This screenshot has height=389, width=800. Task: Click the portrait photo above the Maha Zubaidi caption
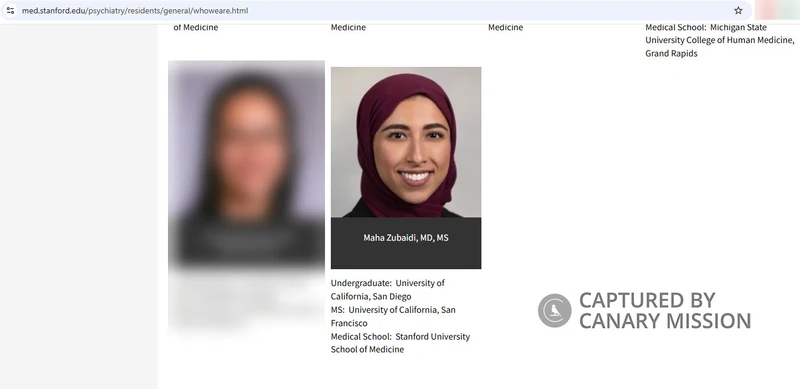pyautogui.click(x=406, y=142)
